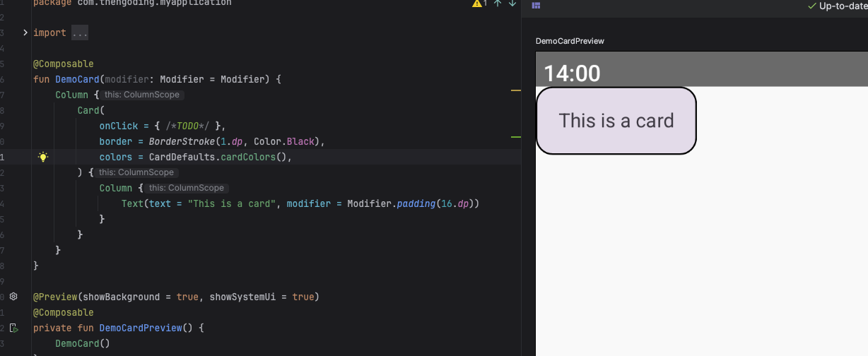Unfold the import ellipsis placeholder
Viewport: 868px width, 356px height.
click(80, 33)
